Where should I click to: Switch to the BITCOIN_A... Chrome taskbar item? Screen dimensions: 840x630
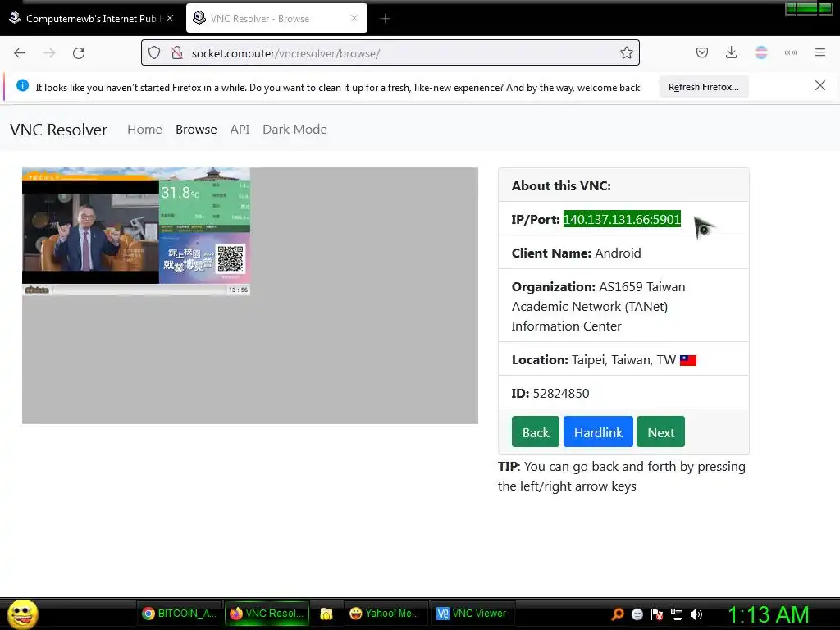coord(179,614)
